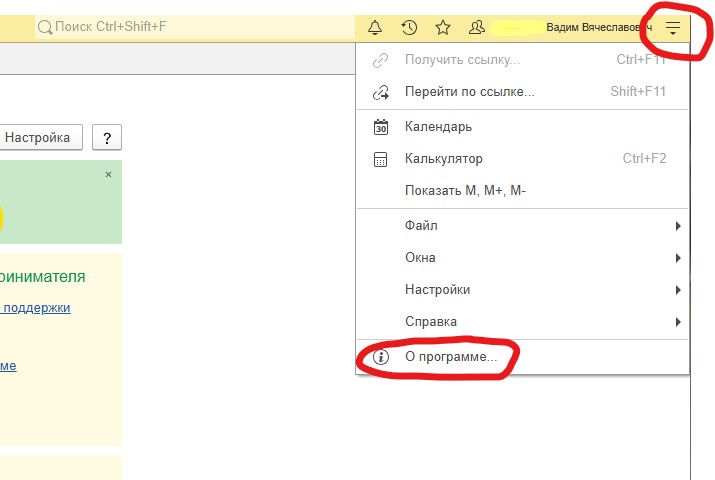Click the user collaboration icon
Screen dimensions: 715x480
[x=477, y=27]
